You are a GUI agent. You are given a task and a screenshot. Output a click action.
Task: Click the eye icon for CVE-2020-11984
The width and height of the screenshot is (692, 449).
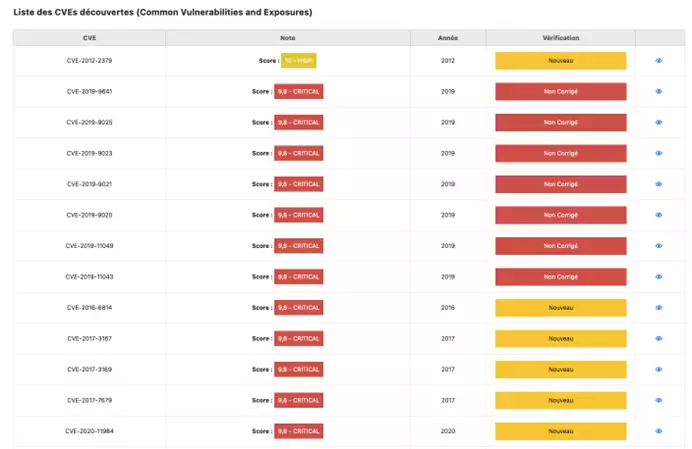pyautogui.click(x=659, y=431)
